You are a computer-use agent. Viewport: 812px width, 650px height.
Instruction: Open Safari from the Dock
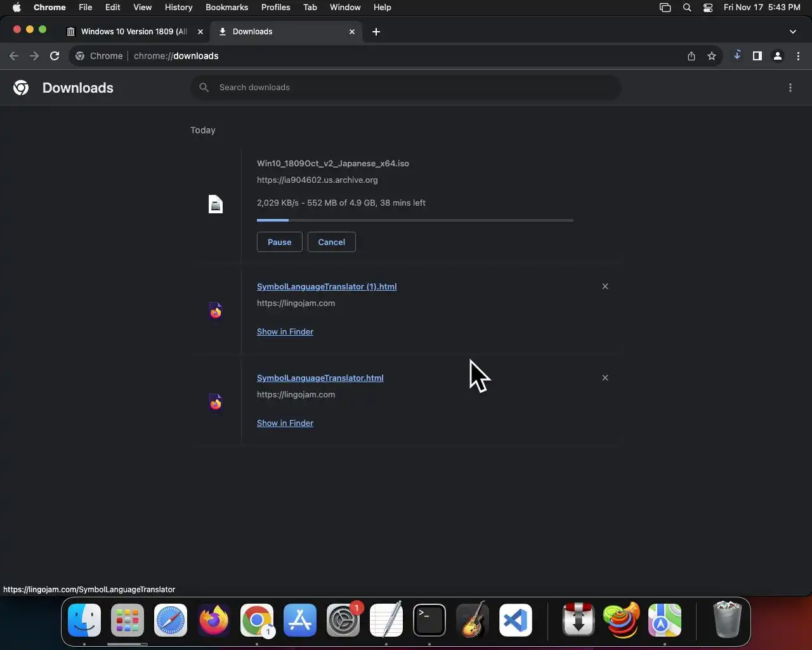pyautogui.click(x=171, y=620)
